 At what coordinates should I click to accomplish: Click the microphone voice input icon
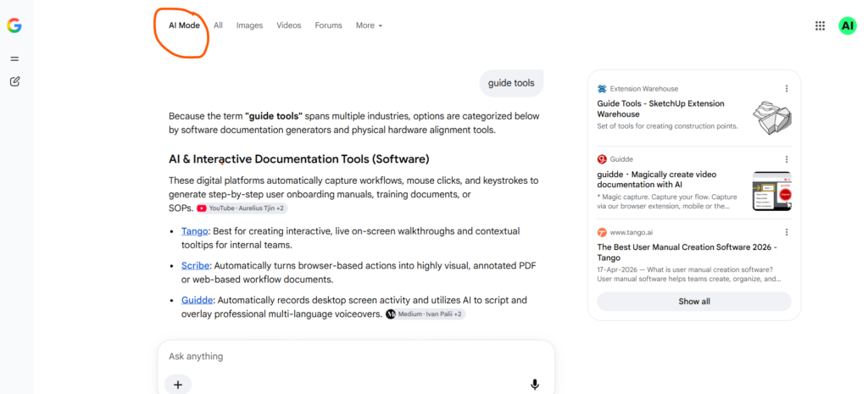point(534,385)
